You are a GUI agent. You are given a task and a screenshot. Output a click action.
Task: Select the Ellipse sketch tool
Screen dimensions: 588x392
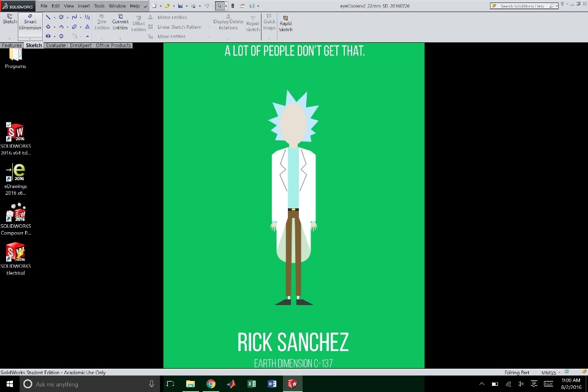coord(74,27)
